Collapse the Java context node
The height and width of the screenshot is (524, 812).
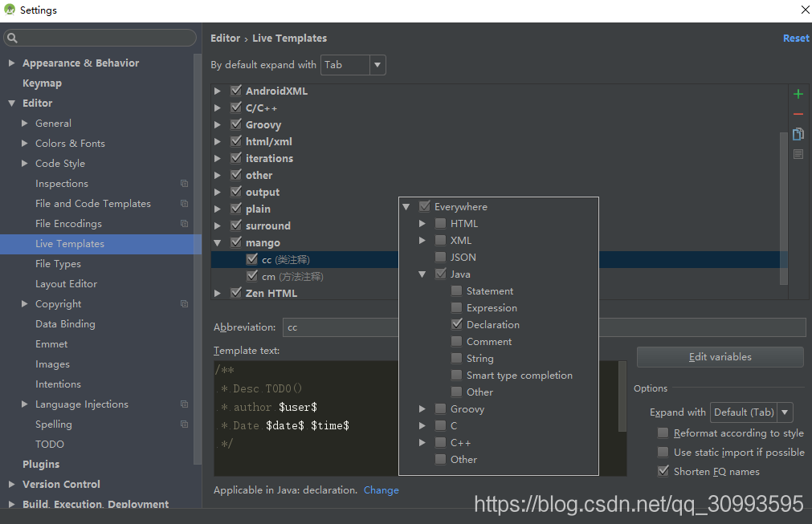tap(422, 274)
